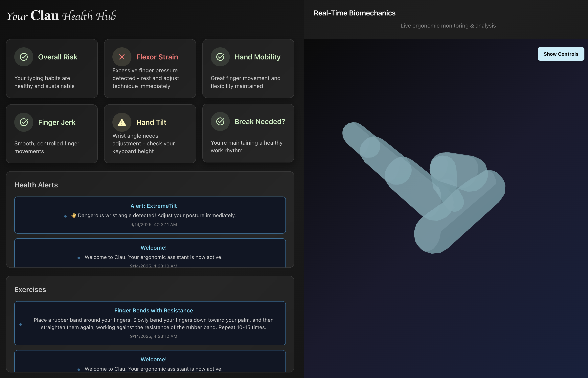Viewport: 588px width, 378px height.
Task: Click the Break Needed checkmark icon
Action: pos(220,121)
